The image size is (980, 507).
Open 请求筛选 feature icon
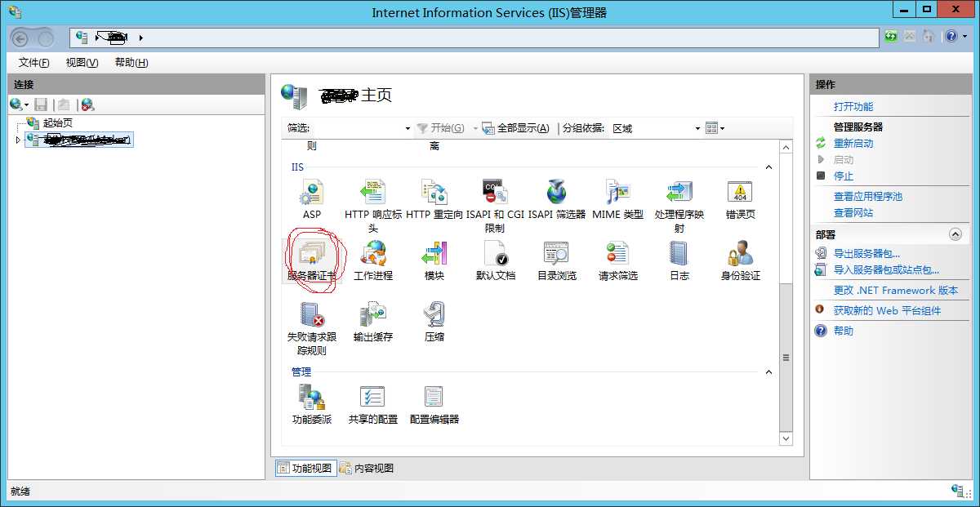pyautogui.click(x=618, y=260)
